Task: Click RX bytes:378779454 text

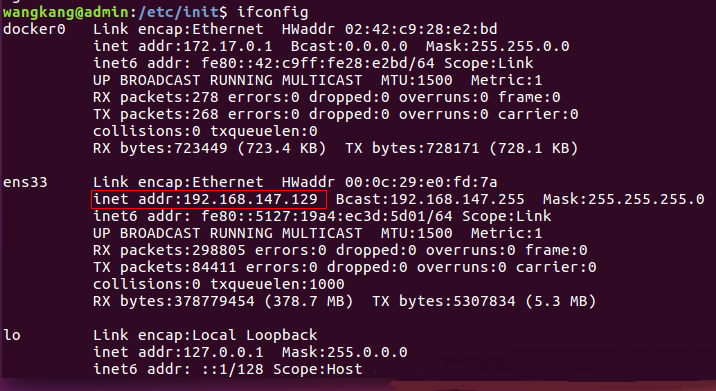Action: tap(174, 301)
